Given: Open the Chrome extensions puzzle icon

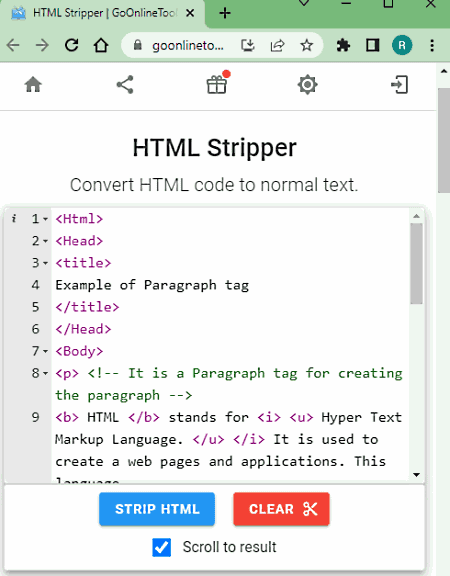Looking at the screenshot, I should 343,46.
